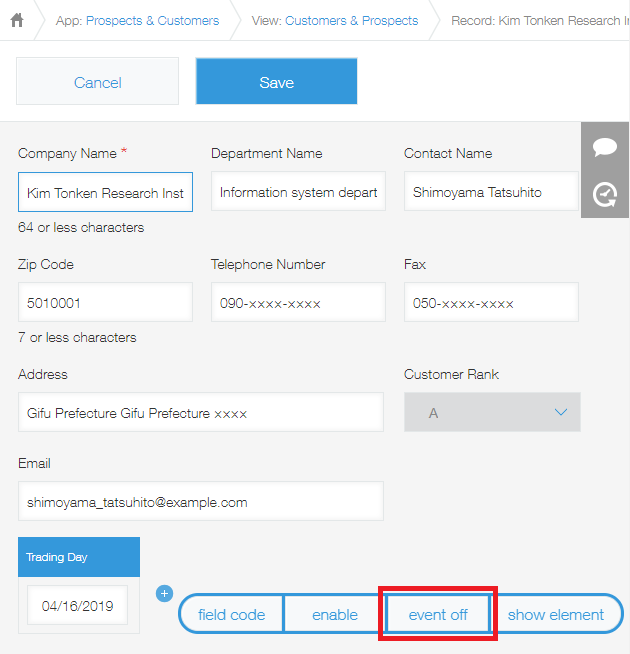Click the Telephone Number input
Screen dimensions: 630x654
click(x=298, y=302)
